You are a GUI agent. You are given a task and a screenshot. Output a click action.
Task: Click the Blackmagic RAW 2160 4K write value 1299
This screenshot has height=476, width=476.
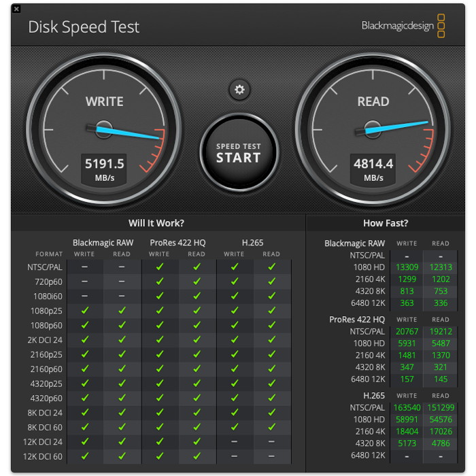pyautogui.click(x=407, y=279)
